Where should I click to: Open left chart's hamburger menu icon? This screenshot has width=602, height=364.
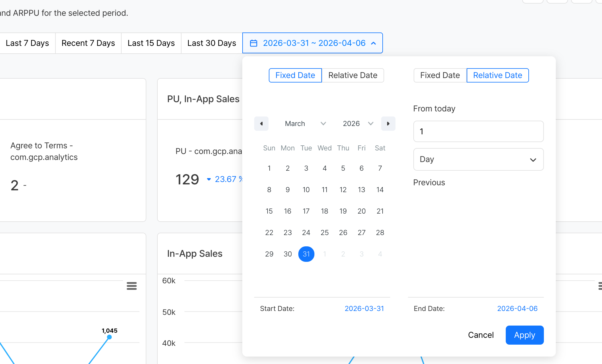[132, 286]
